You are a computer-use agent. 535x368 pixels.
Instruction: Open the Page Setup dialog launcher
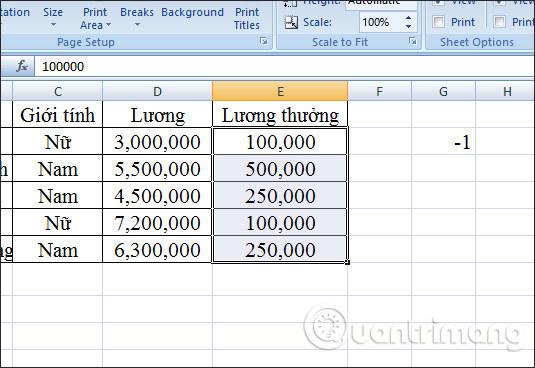pyautogui.click(x=264, y=41)
